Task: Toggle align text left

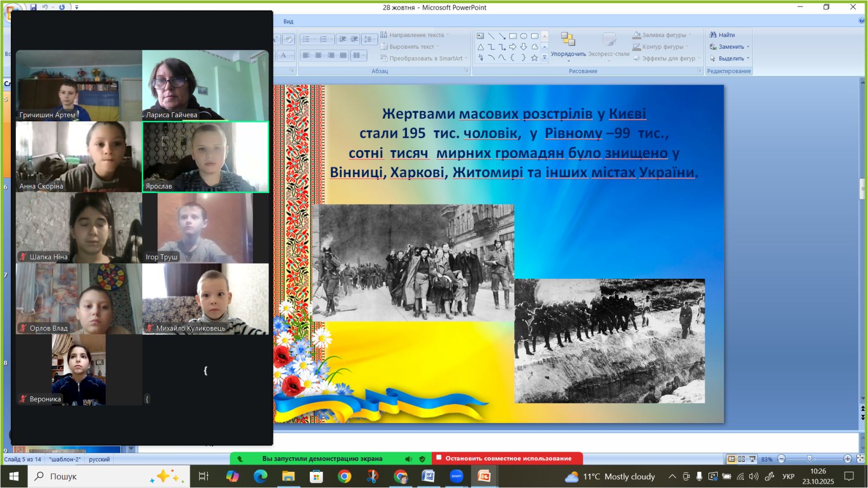Action: pyautogui.click(x=306, y=55)
